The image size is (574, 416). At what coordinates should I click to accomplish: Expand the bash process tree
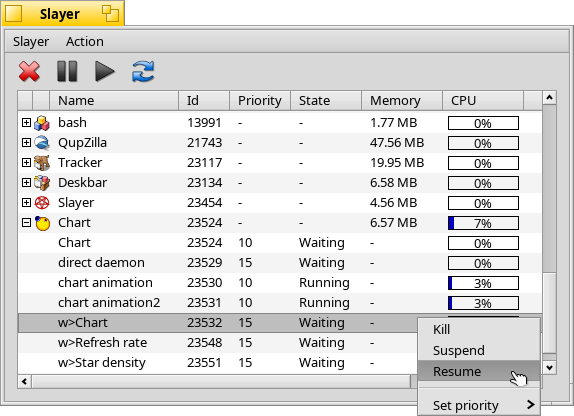(26, 122)
